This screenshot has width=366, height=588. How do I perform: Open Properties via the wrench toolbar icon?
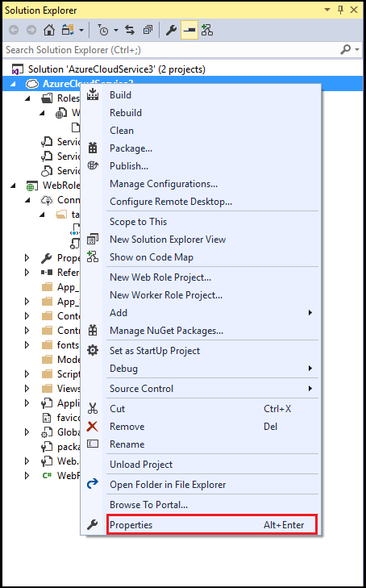pyautogui.click(x=171, y=30)
